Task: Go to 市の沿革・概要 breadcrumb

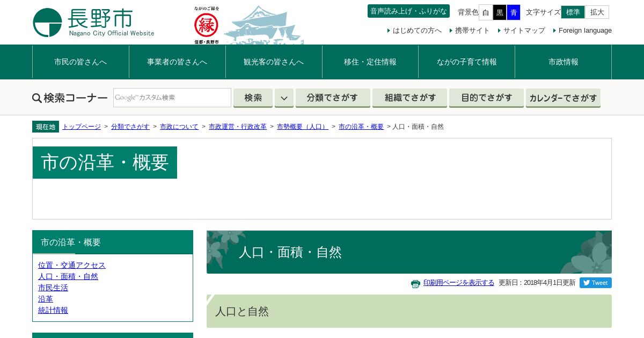Action: pyautogui.click(x=361, y=127)
